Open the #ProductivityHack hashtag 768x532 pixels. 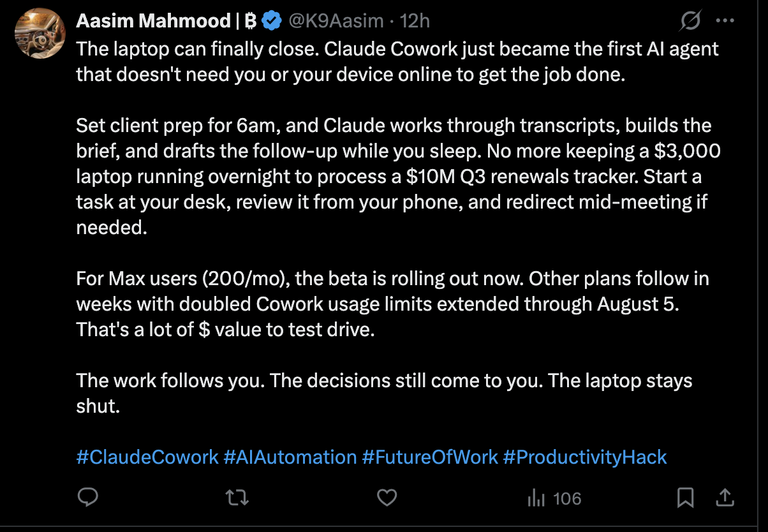(x=585, y=457)
